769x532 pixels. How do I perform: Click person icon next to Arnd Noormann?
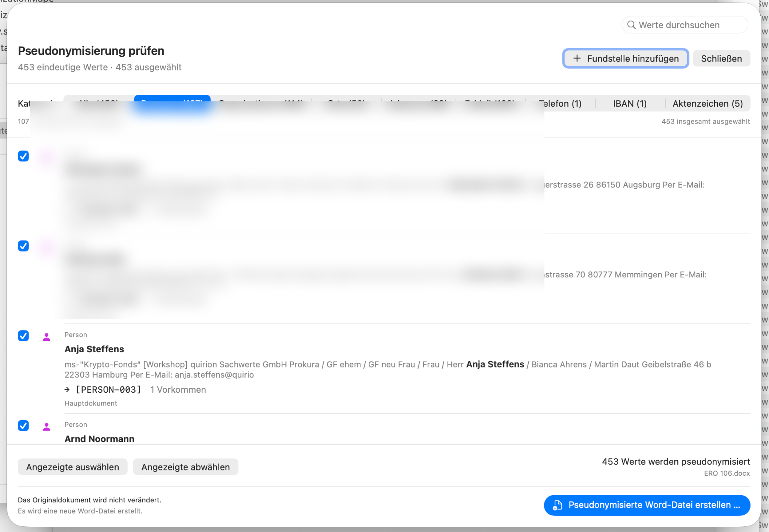click(47, 427)
